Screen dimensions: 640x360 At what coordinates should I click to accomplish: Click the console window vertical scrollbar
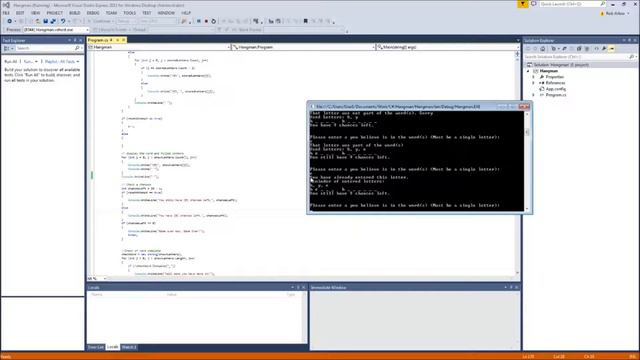[x=527, y=161]
